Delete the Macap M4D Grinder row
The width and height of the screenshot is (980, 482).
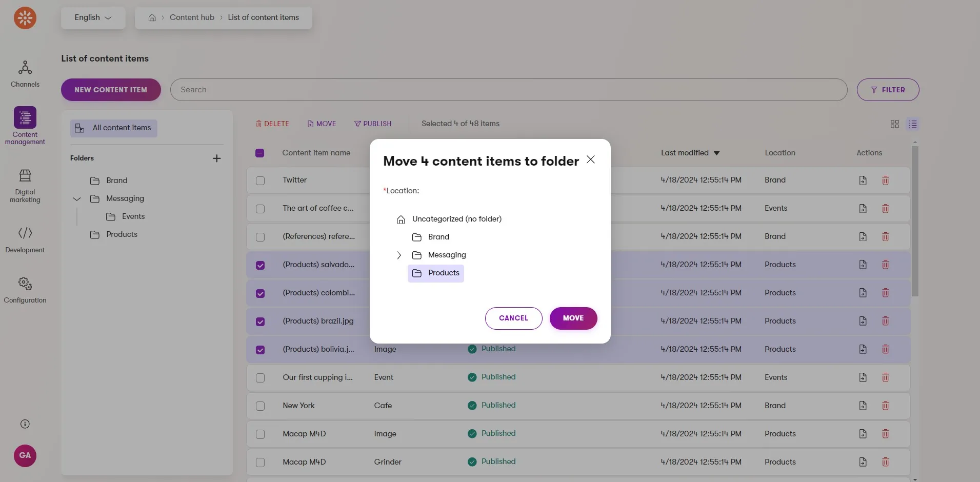point(885,462)
